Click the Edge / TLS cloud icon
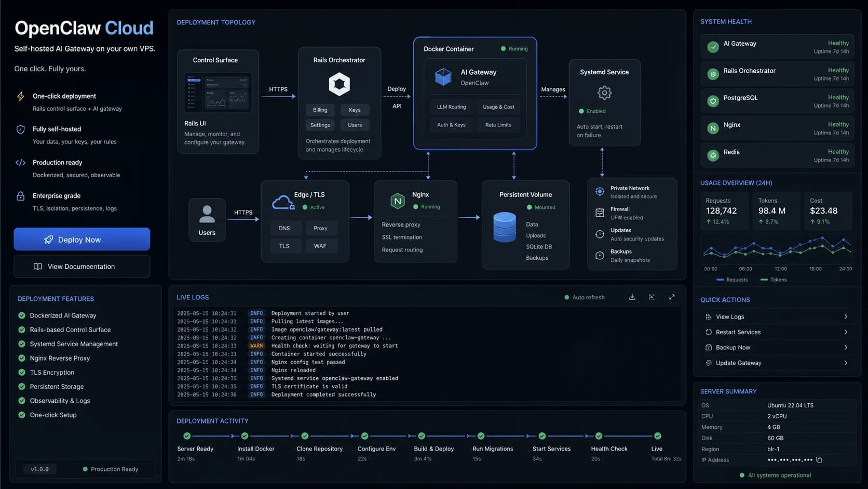 [282, 202]
